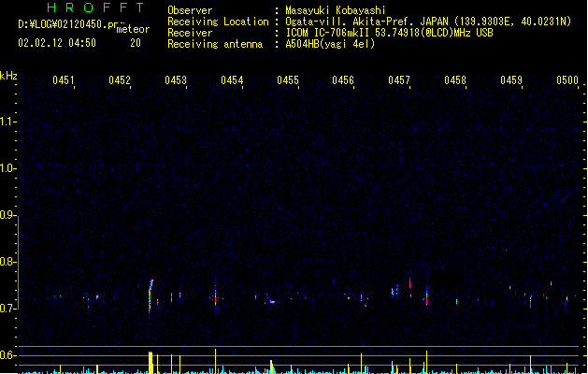Click time marker 0452
Viewport: 588px width, 374px height.
tap(120, 80)
